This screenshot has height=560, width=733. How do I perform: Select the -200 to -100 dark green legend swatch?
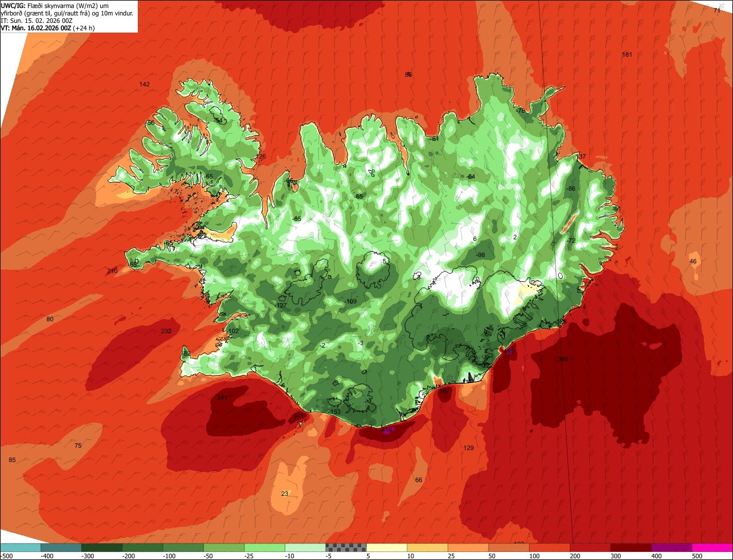(143, 547)
